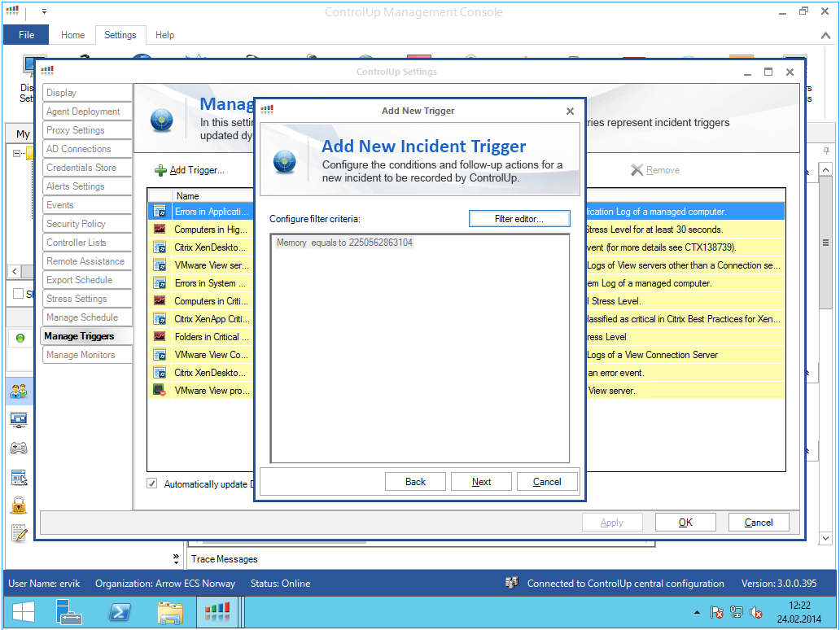Image resolution: width=840 pixels, height=630 pixels.
Task: Select the Memory equals to 2250562863104 filter
Action: coord(344,243)
